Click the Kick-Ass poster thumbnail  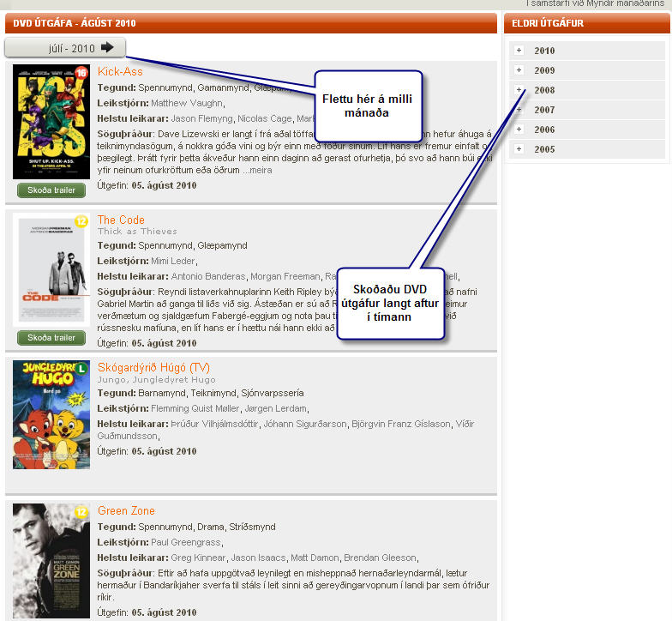click(x=51, y=122)
